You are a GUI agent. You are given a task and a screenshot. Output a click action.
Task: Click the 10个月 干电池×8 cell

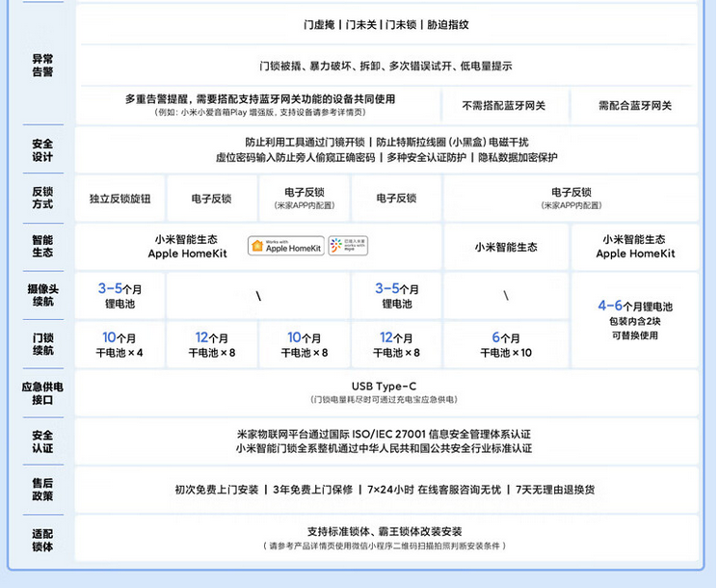[x=305, y=344]
